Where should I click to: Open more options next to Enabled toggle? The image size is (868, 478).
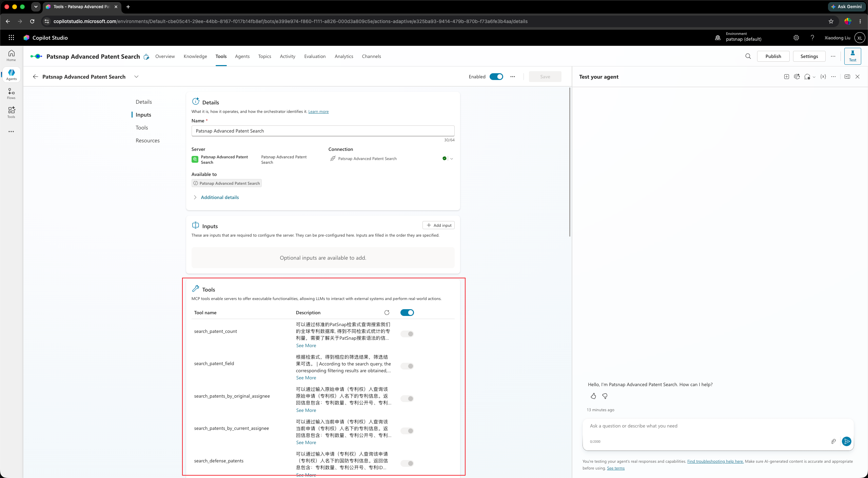click(513, 77)
